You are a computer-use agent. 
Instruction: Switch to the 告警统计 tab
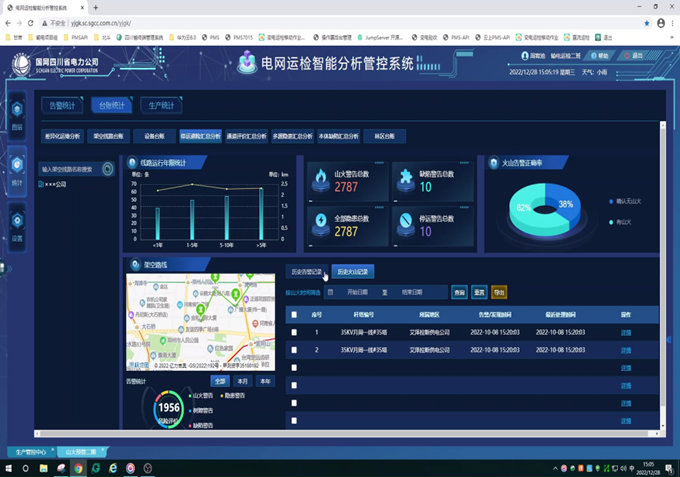point(62,105)
